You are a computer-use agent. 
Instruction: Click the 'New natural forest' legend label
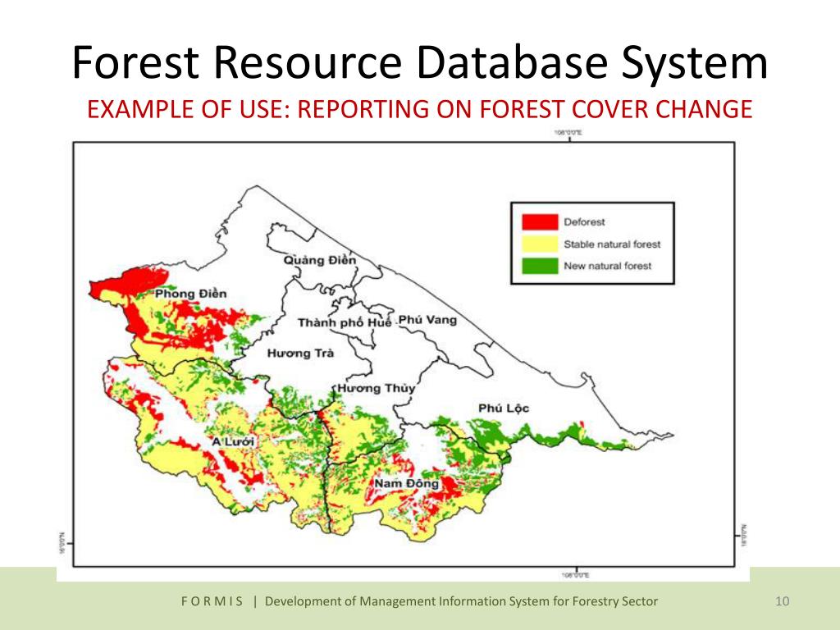tap(608, 266)
